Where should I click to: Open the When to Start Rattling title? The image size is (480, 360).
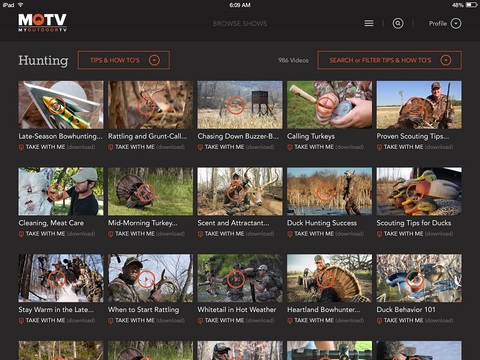point(143,310)
